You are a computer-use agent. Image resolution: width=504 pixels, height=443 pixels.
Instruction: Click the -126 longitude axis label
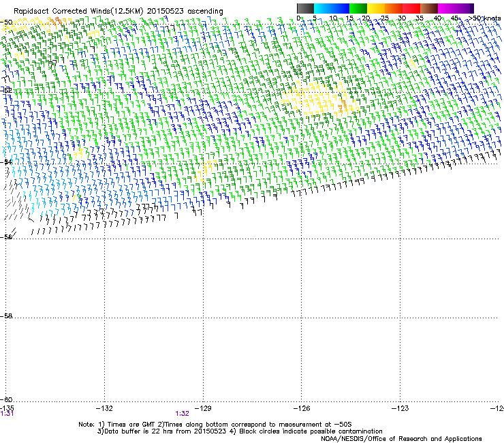302,408
